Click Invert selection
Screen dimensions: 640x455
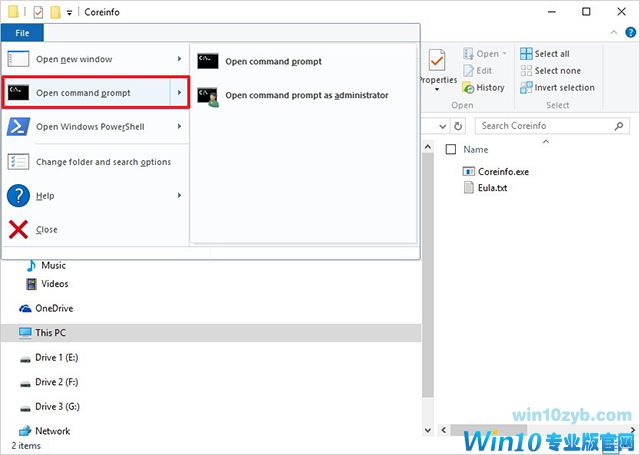point(557,88)
